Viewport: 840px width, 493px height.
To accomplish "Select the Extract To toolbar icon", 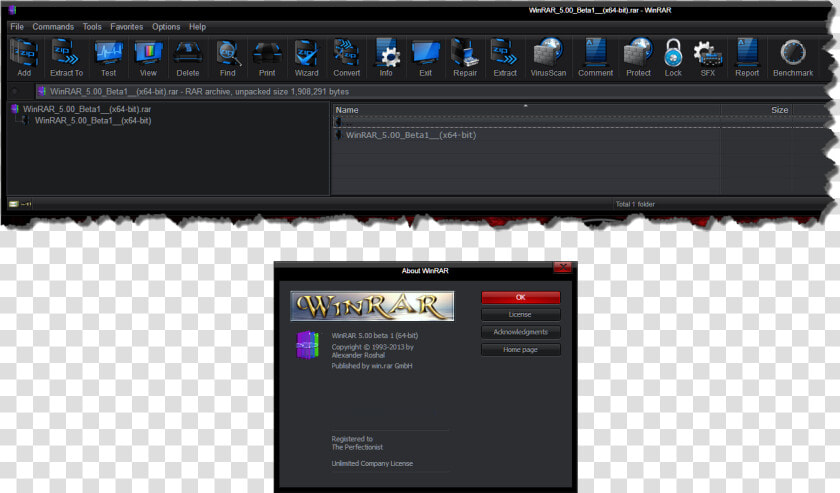I will pyautogui.click(x=66, y=58).
